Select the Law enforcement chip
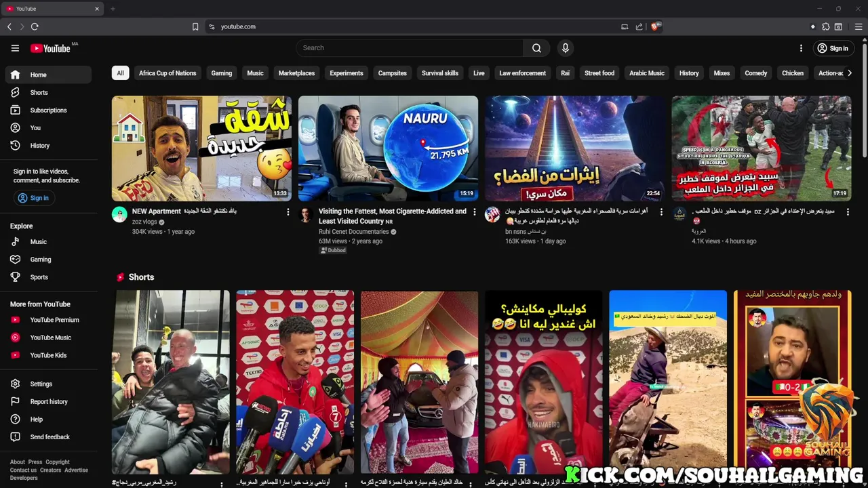The image size is (868, 488). point(522,73)
